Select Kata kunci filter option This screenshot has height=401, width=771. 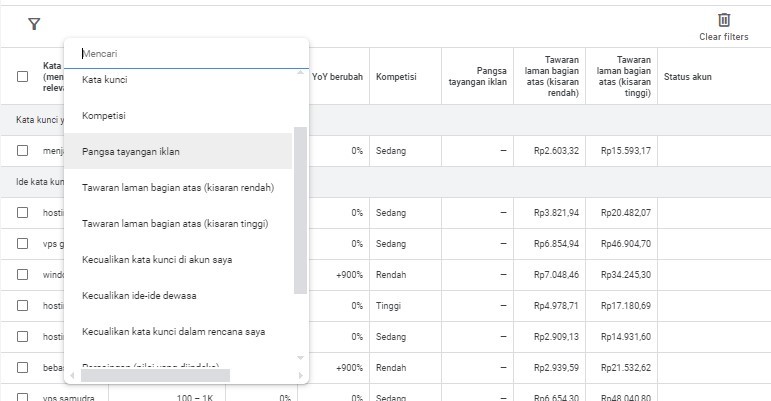click(x=178, y=80)
